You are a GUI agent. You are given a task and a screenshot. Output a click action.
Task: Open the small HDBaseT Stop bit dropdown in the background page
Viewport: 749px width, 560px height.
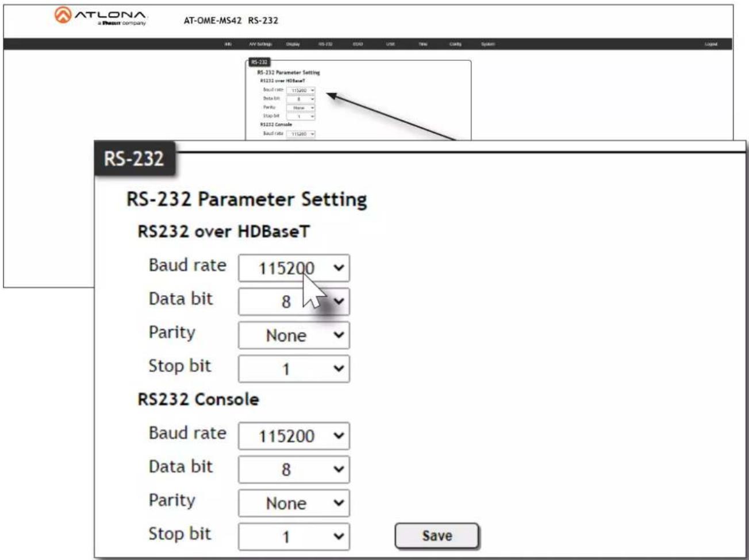pyautogui.click(x=301, y=117)
